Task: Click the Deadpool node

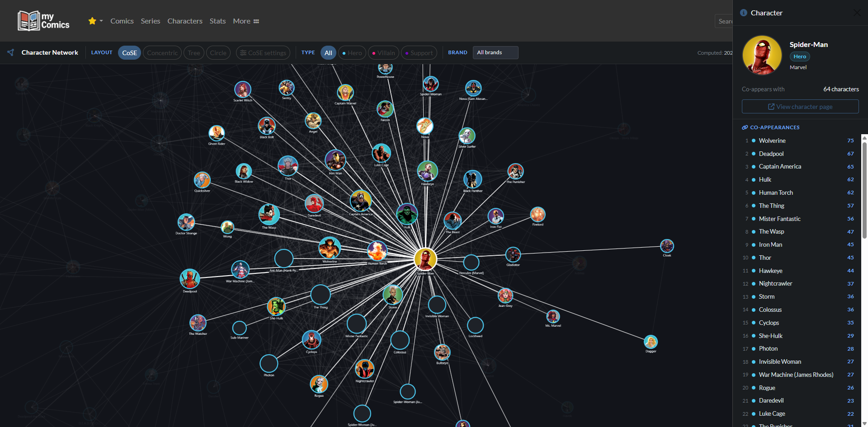Action: [190, 279]
